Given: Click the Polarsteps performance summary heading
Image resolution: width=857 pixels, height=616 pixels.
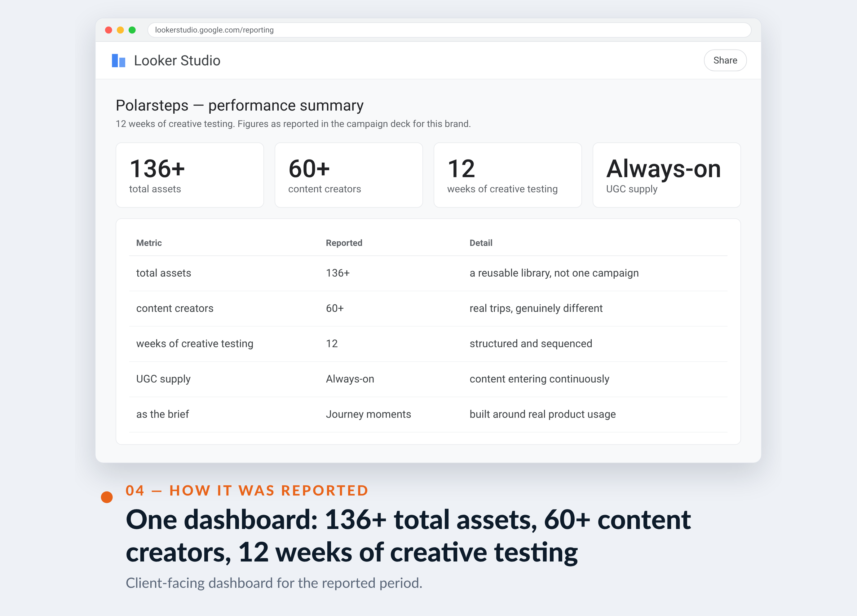Looking at the screenshot, I should tap(240, 105).
